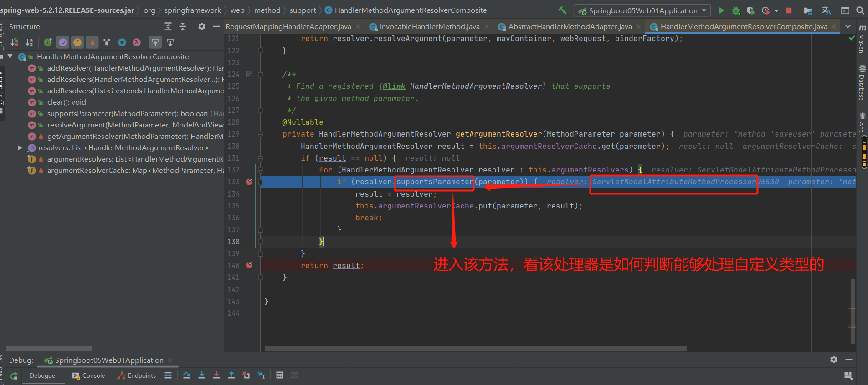
Task: Click breadcrumb 'springframework'
Action: [x=192, y=10]
